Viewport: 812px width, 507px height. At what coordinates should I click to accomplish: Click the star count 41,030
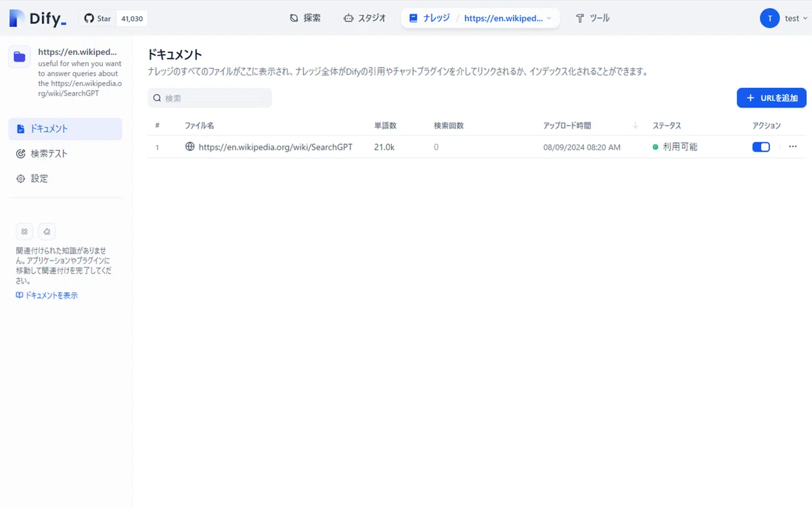click(x=132, y=18)
